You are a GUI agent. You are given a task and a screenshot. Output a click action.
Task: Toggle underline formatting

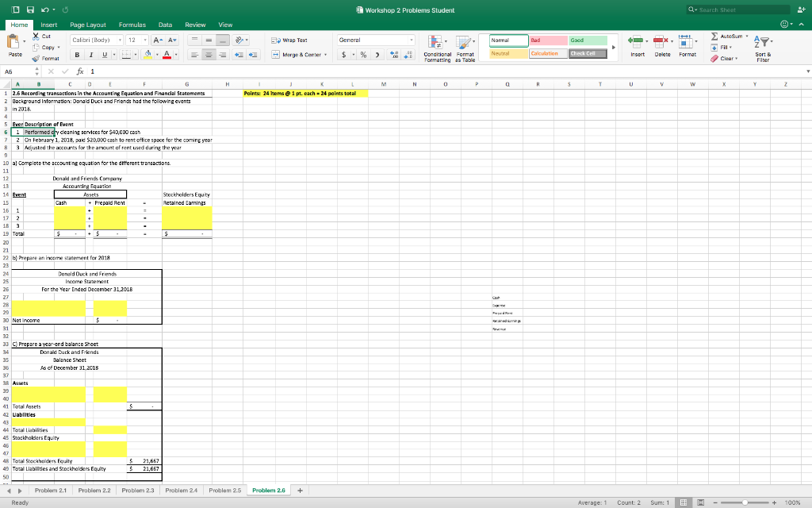104,56
